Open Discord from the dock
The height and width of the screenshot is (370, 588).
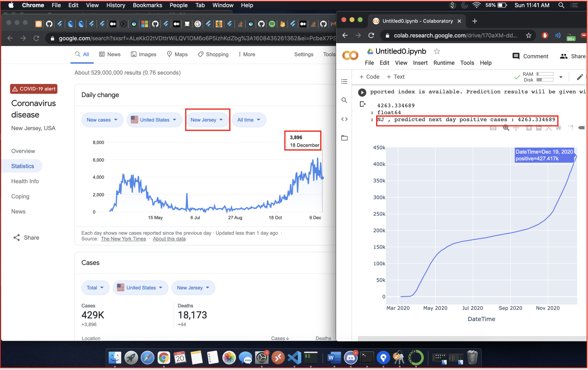(351, 357)
